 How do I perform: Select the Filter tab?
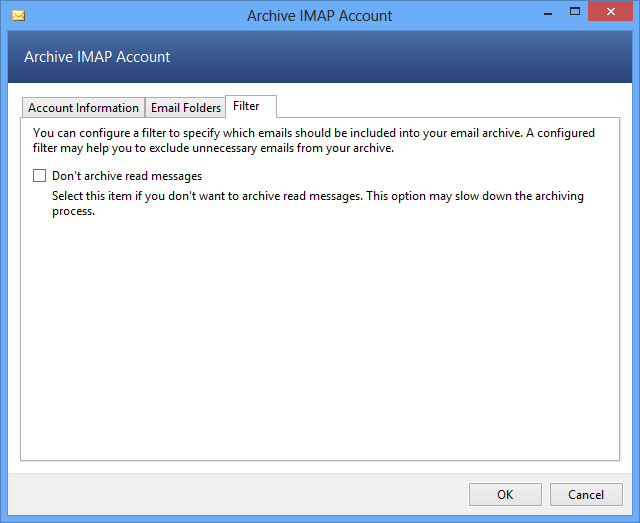tap(246, 106)
